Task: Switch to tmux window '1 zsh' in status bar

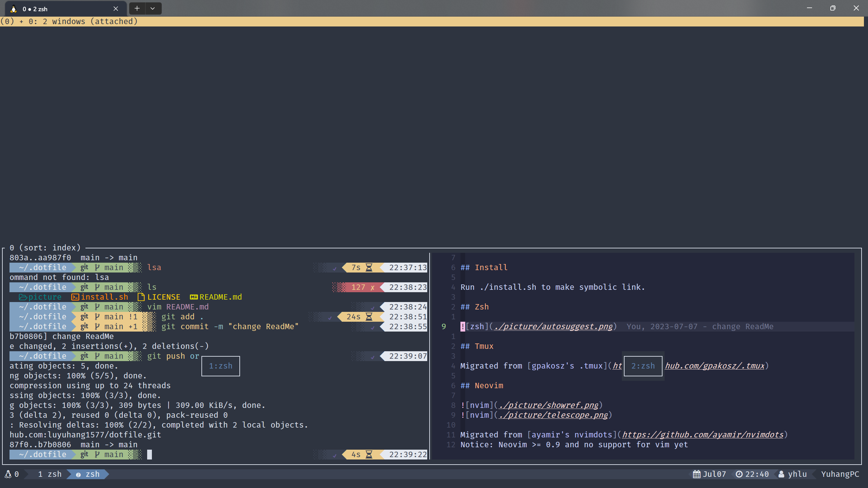Action: tap(50, 474)
